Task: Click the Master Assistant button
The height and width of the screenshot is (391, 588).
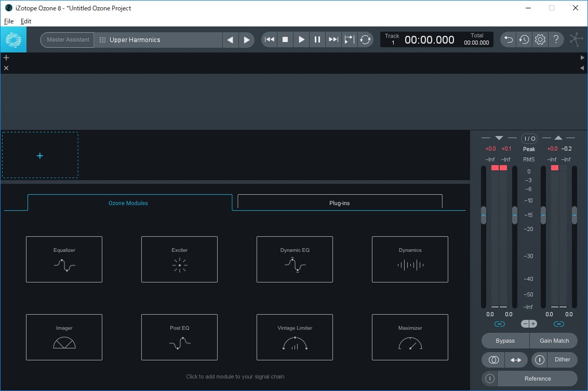Action: pyautogui.click(x=68, y=40)
